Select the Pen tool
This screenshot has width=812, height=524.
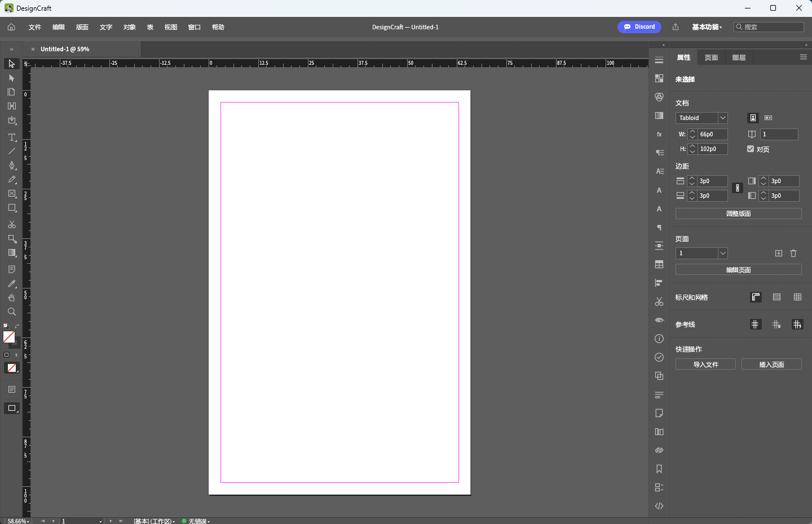[x=12, y=165]
